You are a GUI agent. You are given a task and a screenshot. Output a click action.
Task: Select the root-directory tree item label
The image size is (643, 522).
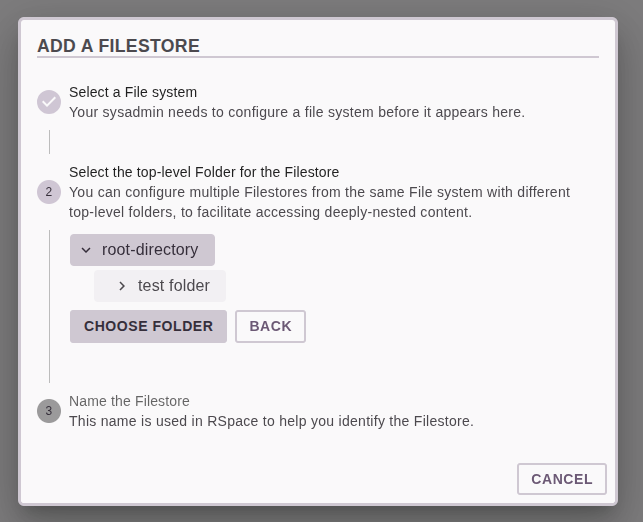[150, 250]
